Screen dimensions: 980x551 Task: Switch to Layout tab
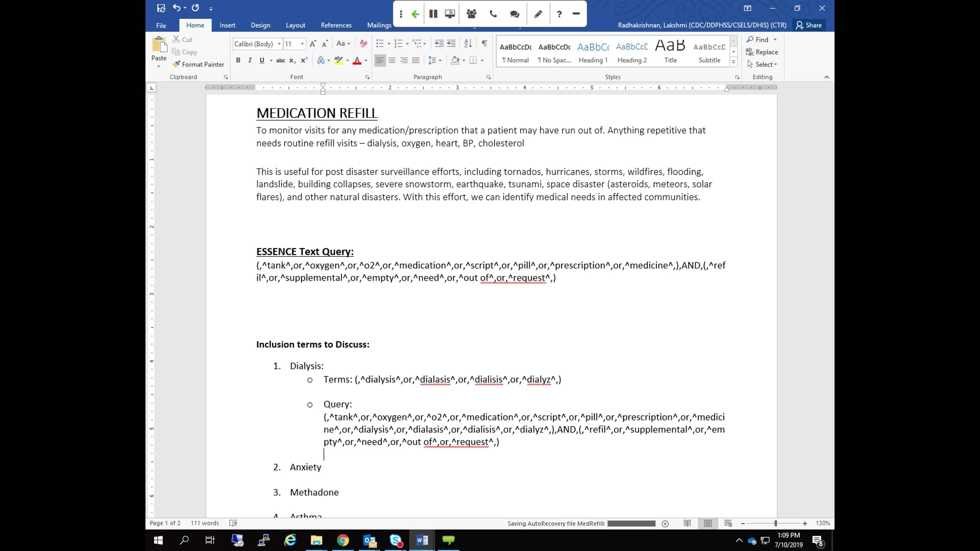[x=295, y=25]
